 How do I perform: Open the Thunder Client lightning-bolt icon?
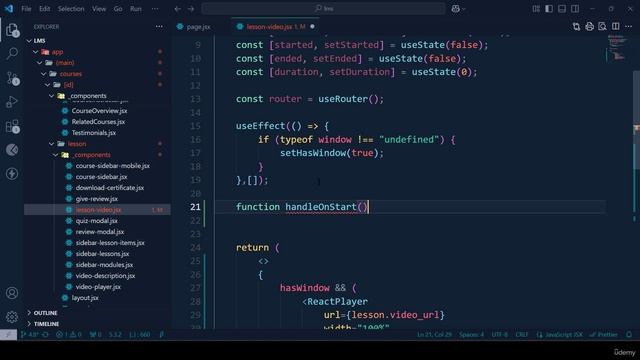point(12,174)
